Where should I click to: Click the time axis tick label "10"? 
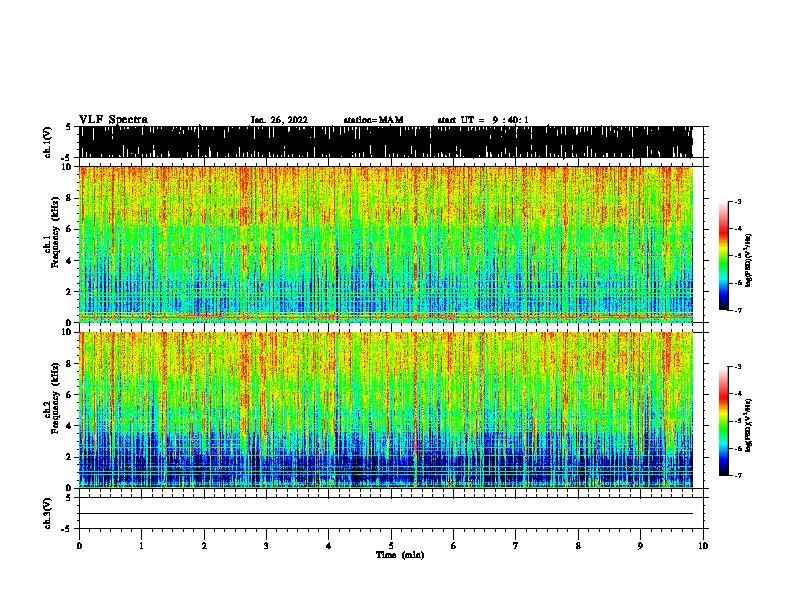click(703, 546)
